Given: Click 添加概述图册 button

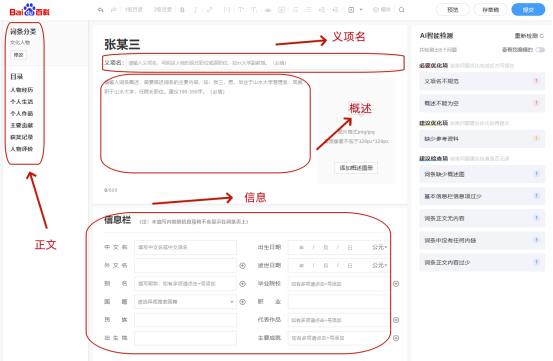Looking at the screenshot, I should pos(356,168).
